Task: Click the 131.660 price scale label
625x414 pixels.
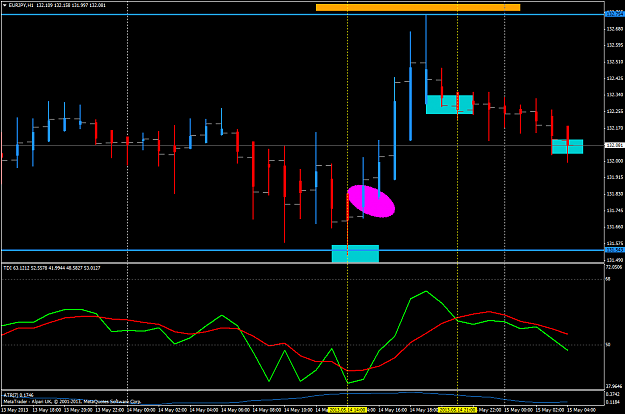Action: click(x=615, y=227)
